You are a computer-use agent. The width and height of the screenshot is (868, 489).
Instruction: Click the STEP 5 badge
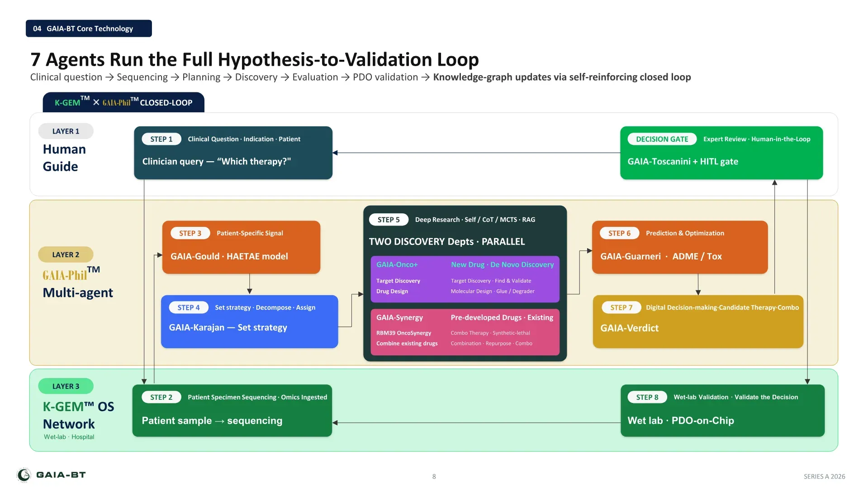389,220
